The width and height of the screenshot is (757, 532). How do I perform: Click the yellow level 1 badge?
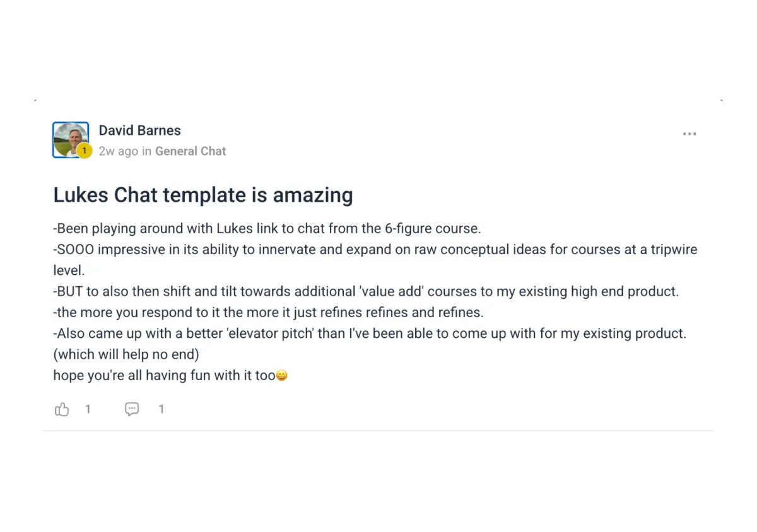click(84, 151)
